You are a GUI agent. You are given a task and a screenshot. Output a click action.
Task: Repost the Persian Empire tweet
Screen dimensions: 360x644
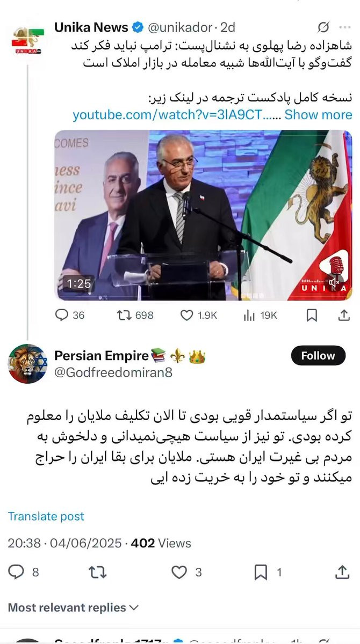(x=97, y=573)
